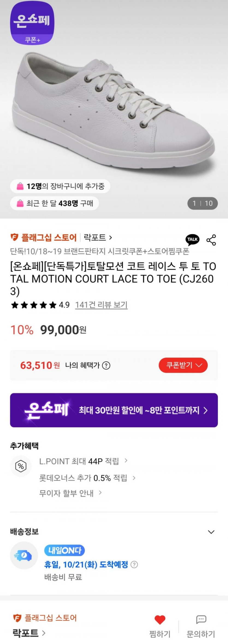Go to 락포트 store in the bottom bar
Viewport: 228px width, 644px height.
29,633
